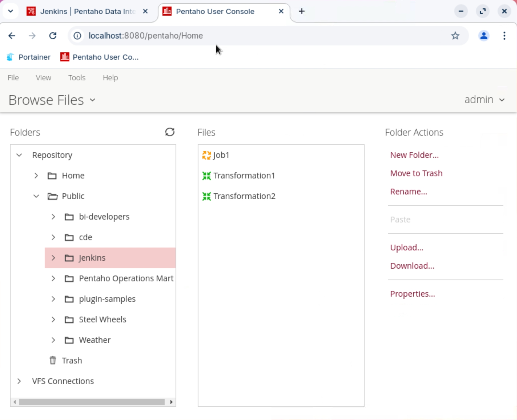The width and height of the screenshot is (517, 420).
Task: Click the New Folder... action
Action: point(414,155)
